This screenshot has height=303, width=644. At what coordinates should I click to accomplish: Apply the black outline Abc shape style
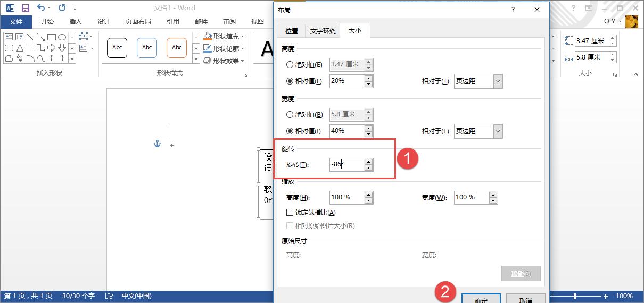tap(117, 48)
